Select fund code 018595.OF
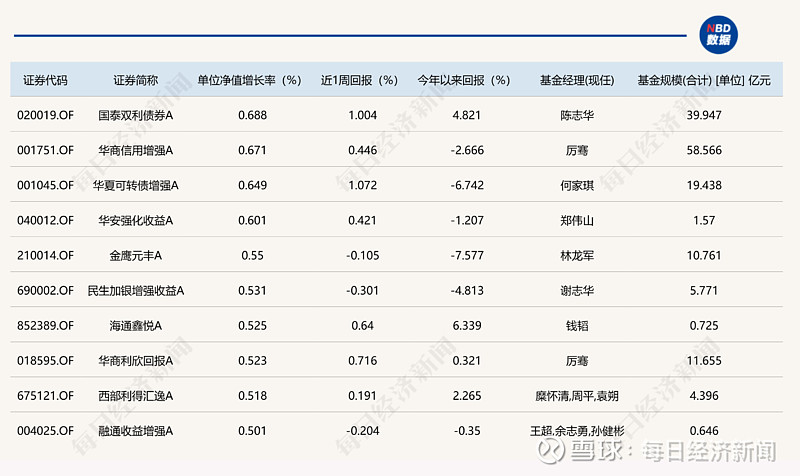Viewport: 800px width, 476px height. pos(45,361)
